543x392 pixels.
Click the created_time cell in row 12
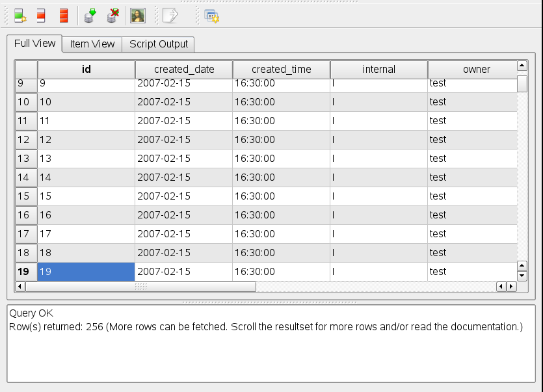pos(281,139)
